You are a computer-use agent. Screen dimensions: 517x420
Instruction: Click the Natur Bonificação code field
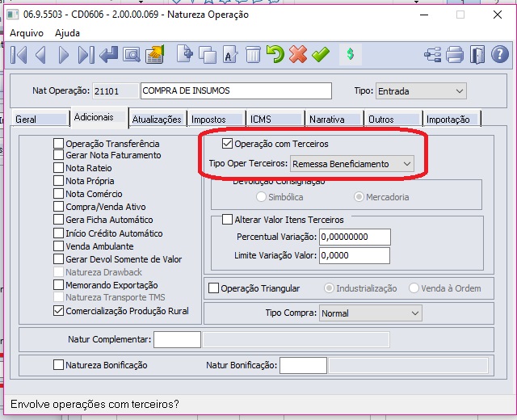[x=303, y=365]
